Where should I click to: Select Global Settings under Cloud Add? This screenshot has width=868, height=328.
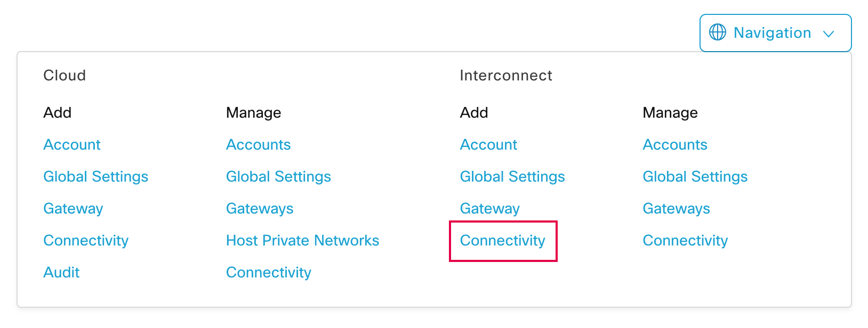(x=95, y=176)
